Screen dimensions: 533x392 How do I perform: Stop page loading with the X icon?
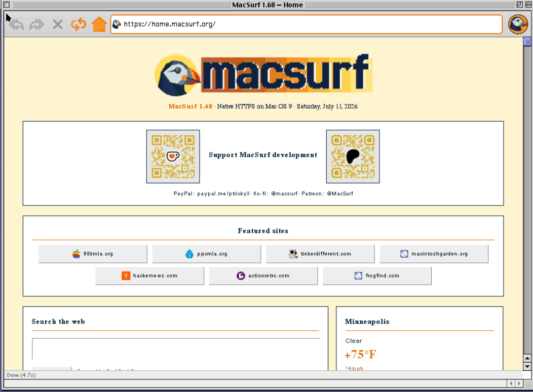(58, 24)
